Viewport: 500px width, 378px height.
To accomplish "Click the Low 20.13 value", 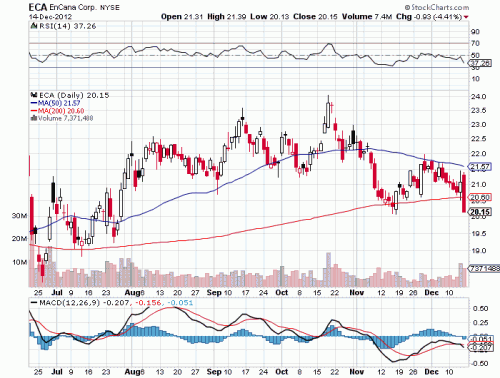I will [x=270, y=17].
